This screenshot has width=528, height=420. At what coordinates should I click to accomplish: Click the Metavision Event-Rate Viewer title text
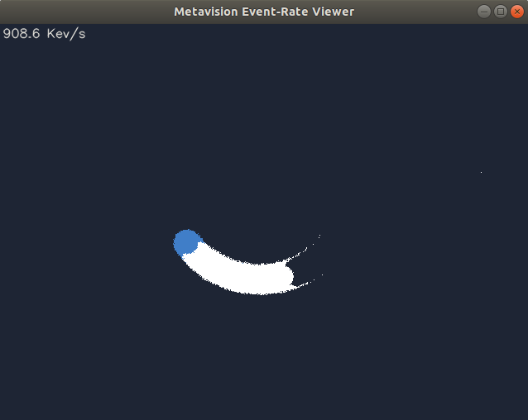(264, 12)
